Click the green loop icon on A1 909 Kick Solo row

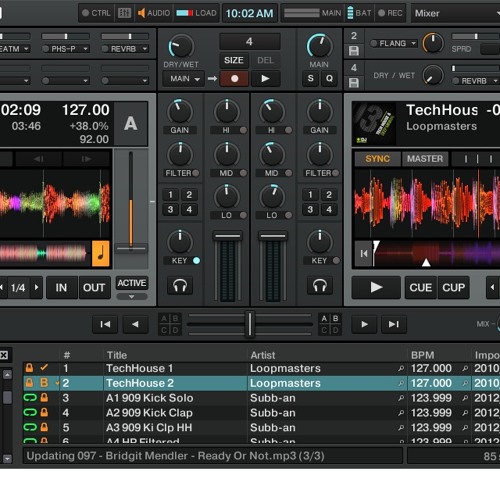pos(30,398)
